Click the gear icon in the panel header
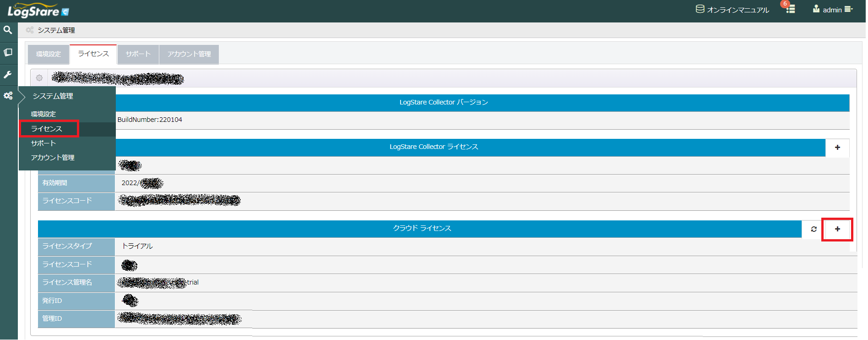This screenshot has width=868, height=340. point(39,78)
